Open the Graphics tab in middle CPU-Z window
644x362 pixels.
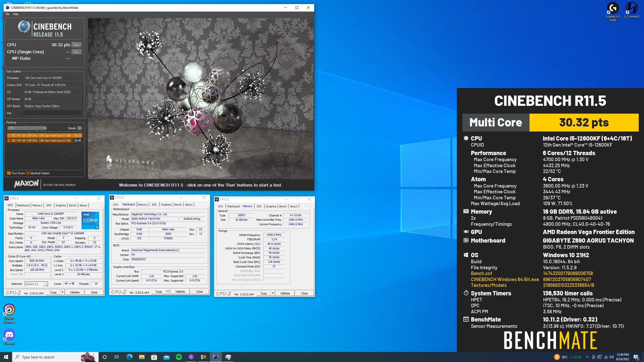point(166,205)
